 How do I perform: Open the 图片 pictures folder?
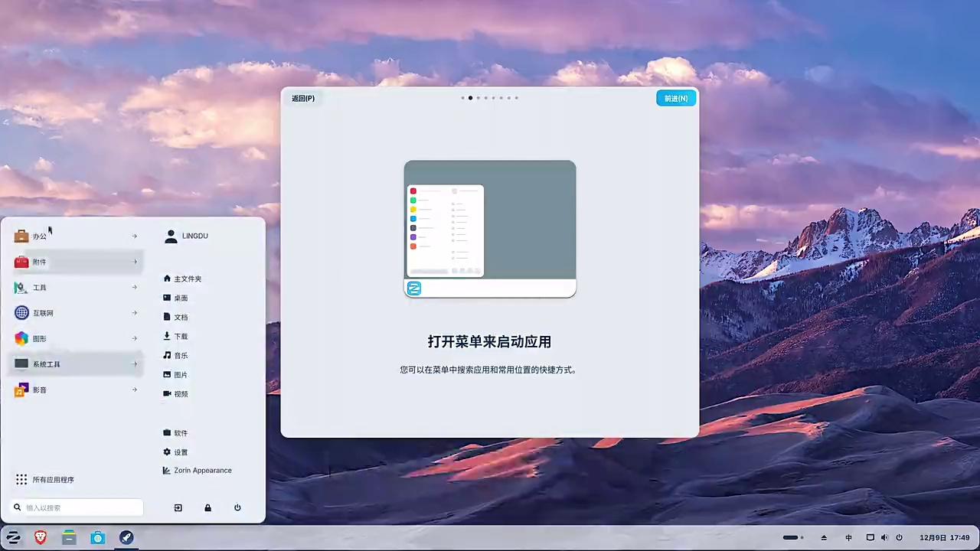point(176,374)
